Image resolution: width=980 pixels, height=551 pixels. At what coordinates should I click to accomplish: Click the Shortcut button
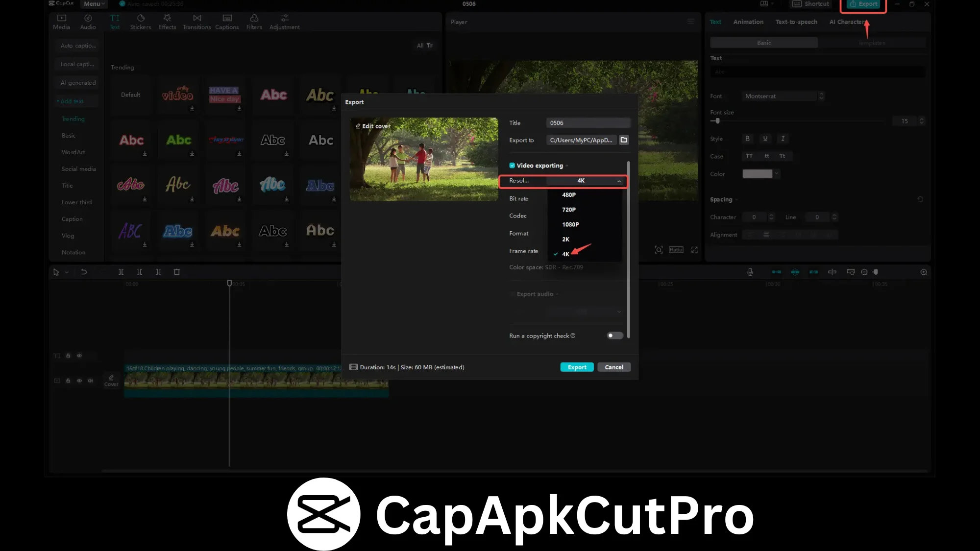point(811,4)
